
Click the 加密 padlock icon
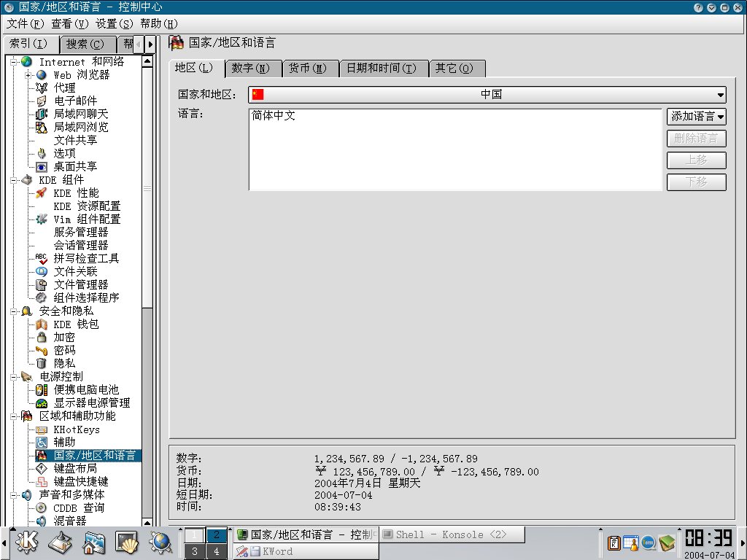(x=42, y=337)
